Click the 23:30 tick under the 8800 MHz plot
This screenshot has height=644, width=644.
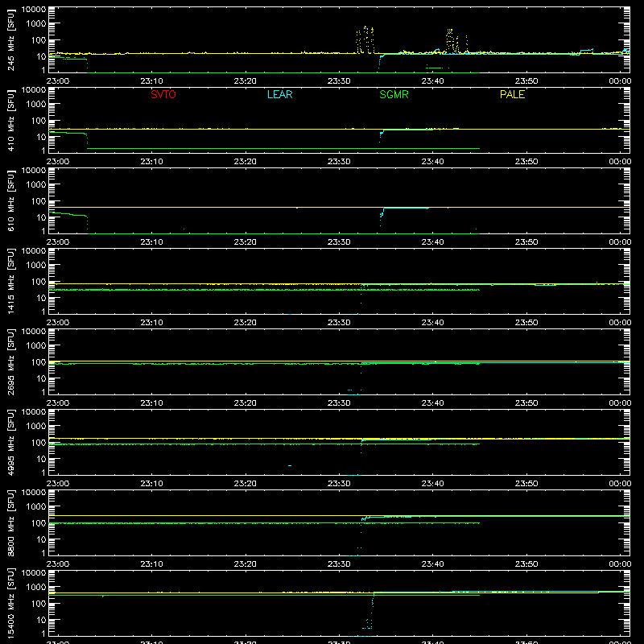(x=339, y=564)
